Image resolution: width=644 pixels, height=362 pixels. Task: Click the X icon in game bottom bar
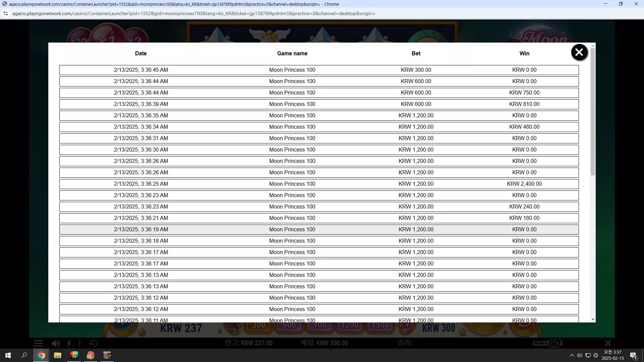608,343
